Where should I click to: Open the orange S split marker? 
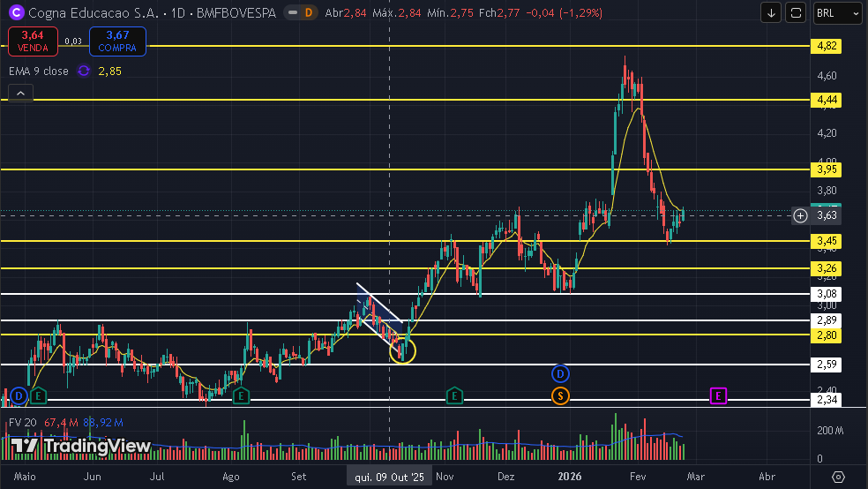coord(560,396)
